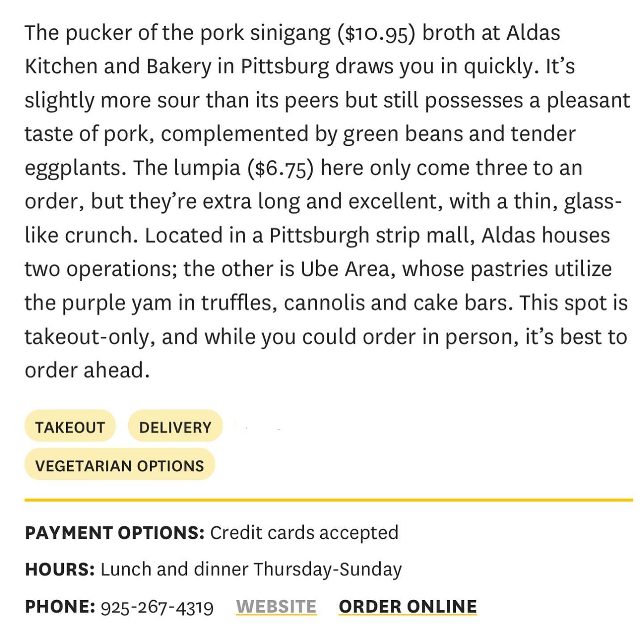Screen dimensions: 644x644
Task: Click the word 'Aldas' in first line
Action: point(533,33)
